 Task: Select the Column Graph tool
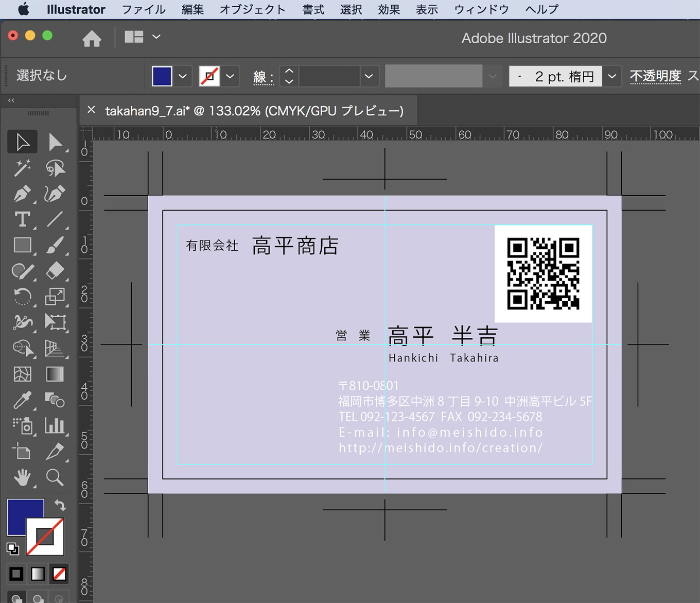[x=55, y=425]
